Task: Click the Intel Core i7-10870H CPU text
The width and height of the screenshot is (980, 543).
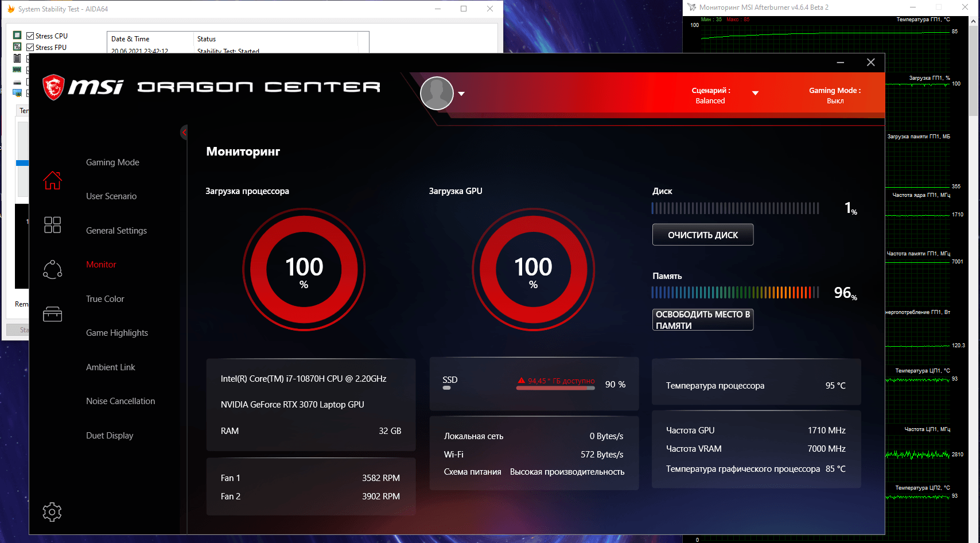Action: tap(304, 379)
